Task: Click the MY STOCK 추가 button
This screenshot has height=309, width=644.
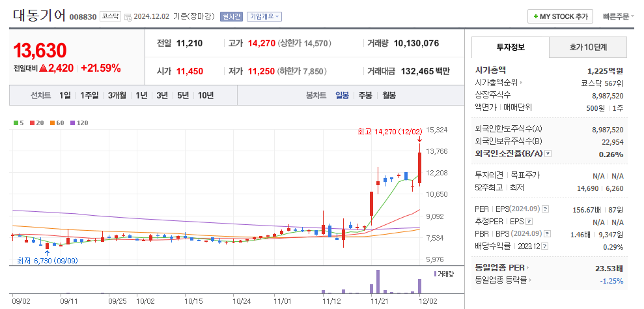Action: tap(560, 16)
